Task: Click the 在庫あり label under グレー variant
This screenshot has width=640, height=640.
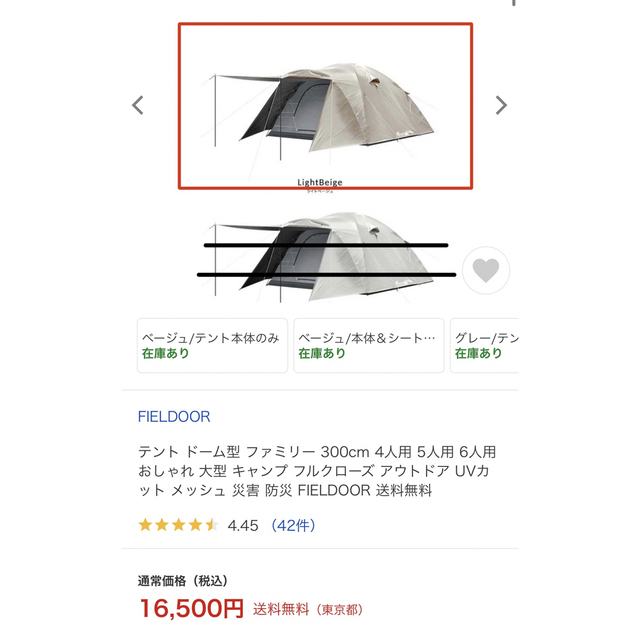Action: (478, 353)
